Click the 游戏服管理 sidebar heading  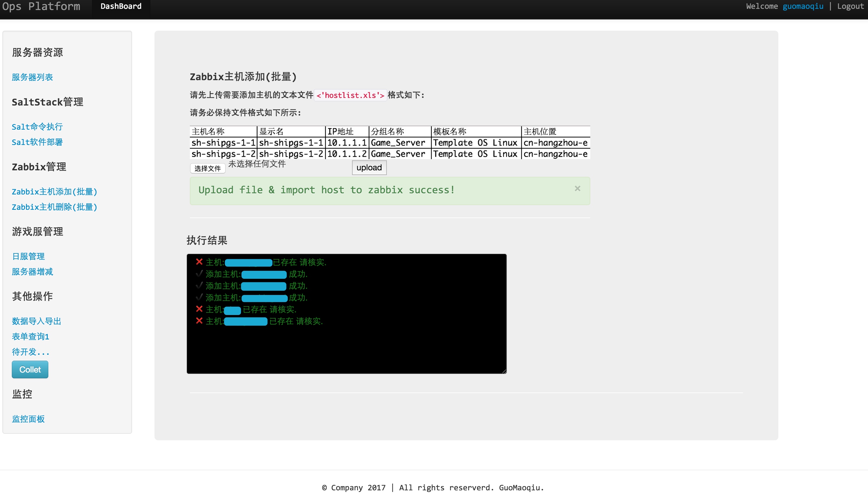[x=38, y=232]
